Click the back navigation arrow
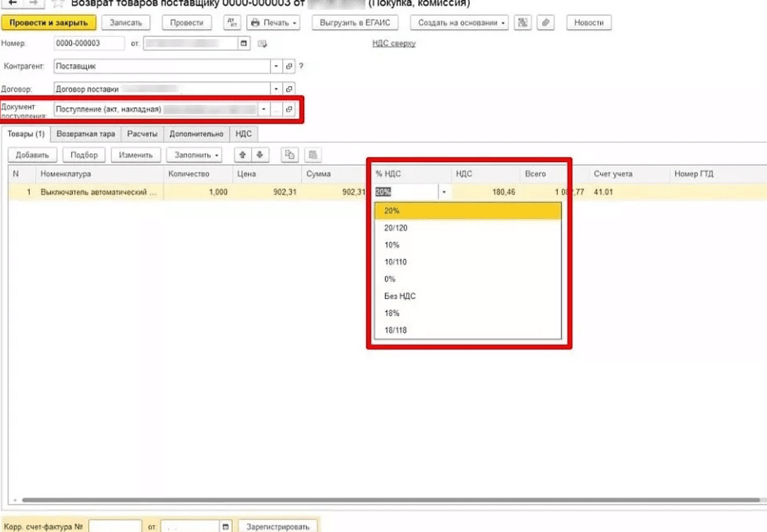This screenshot has width=767, height=532. (12, 3)
